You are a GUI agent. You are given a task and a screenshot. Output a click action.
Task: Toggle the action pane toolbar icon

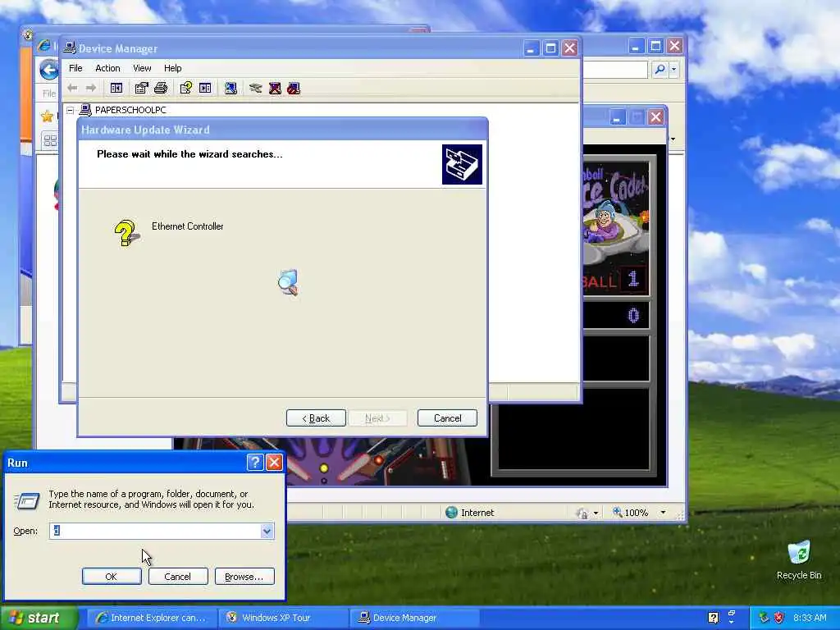205,88
